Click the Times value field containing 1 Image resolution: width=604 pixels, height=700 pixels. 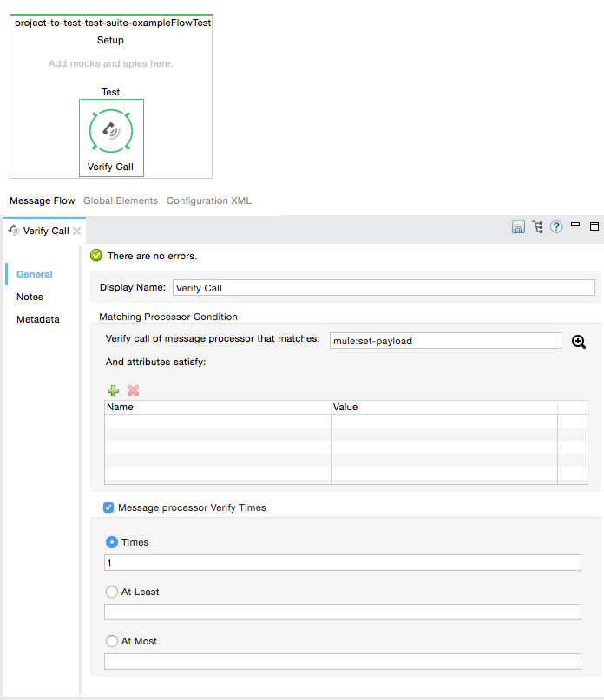pos(342,563)
